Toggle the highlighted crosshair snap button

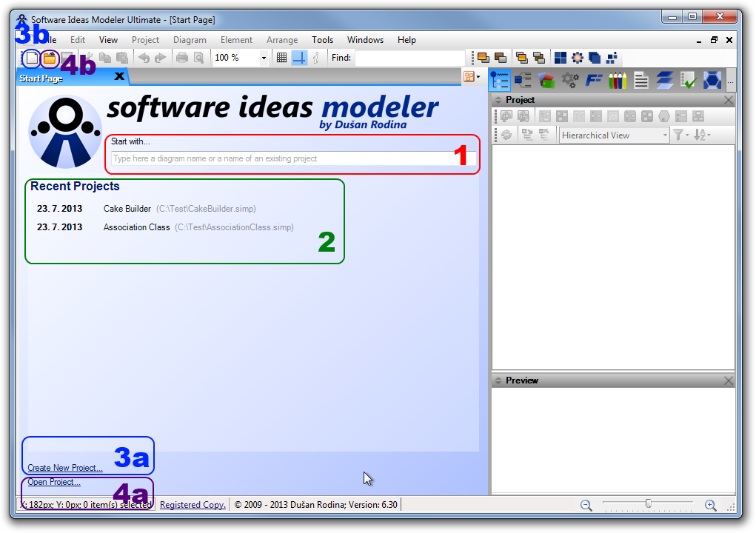pyautogui.click(x=299, y=58)
